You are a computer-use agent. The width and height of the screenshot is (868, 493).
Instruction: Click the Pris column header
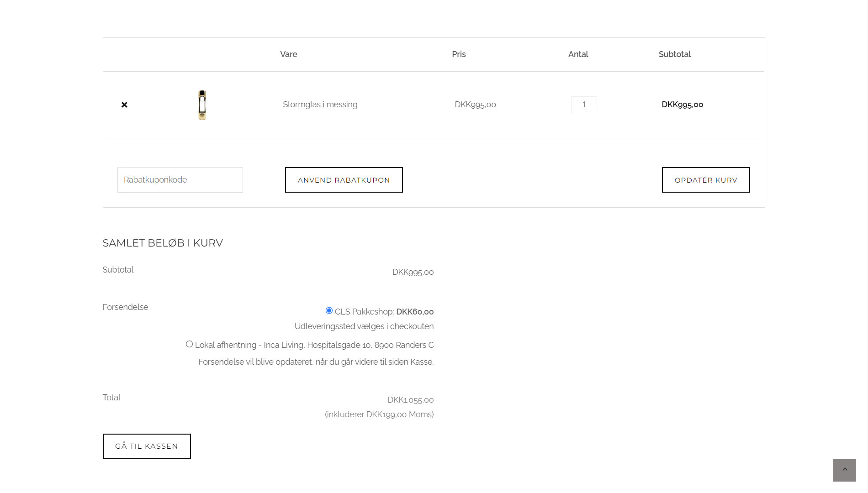pyautogui.click(x=459, y=54)
